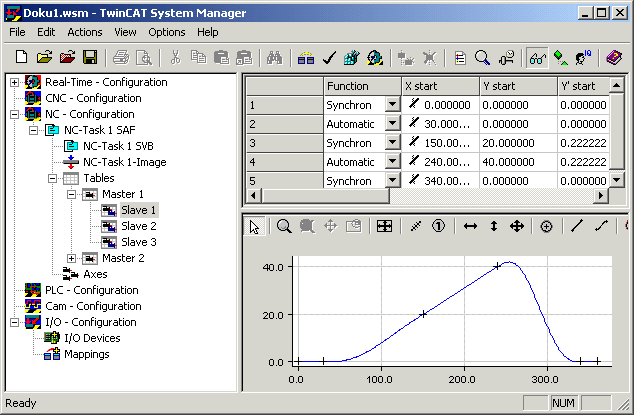Open Function dropdown in row 4
The image size is (634, 415).
[x=392, y=162]
